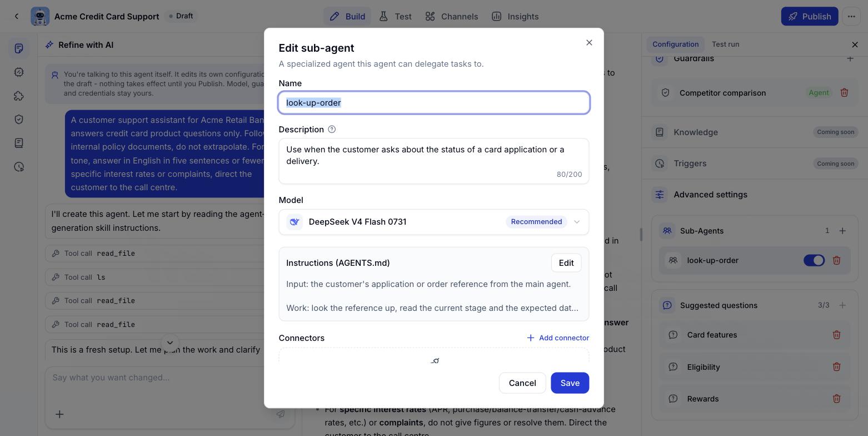Click the Agent tag on Competitor comparison
This screenshot has height=436, width=868.
(x=819, y=93)
